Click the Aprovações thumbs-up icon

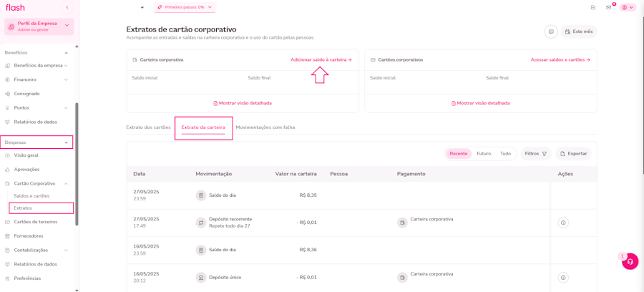point(7,169)
